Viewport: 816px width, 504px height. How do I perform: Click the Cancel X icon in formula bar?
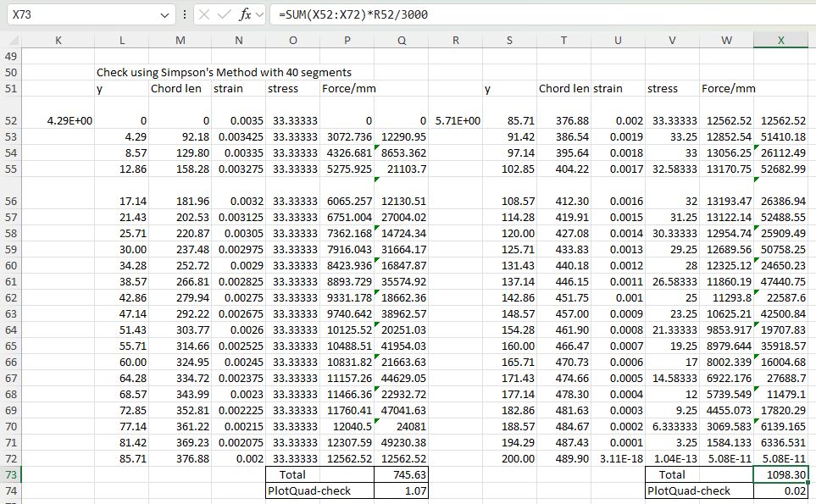(204, 15)
